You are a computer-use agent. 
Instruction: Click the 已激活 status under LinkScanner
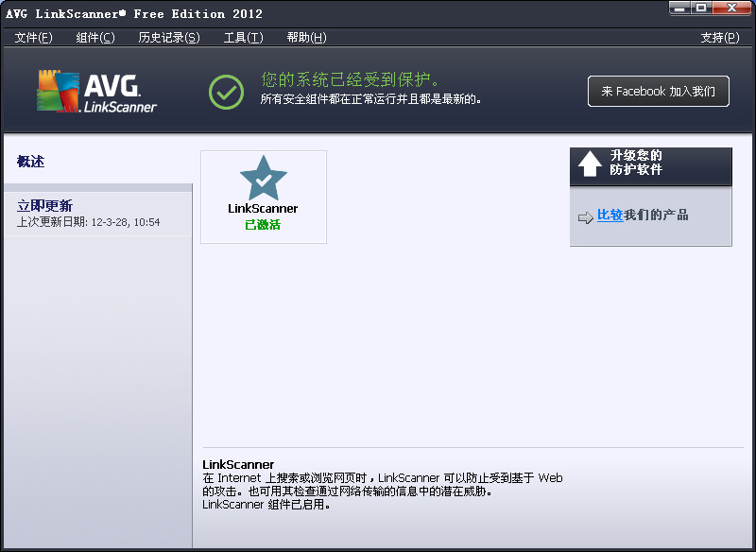click(x=263, y=225)
